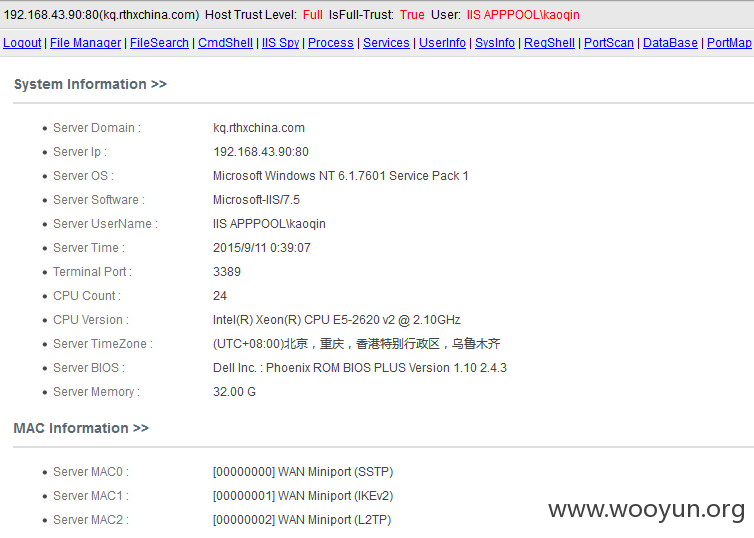Click the Server MAC0 label

(91, 472)
